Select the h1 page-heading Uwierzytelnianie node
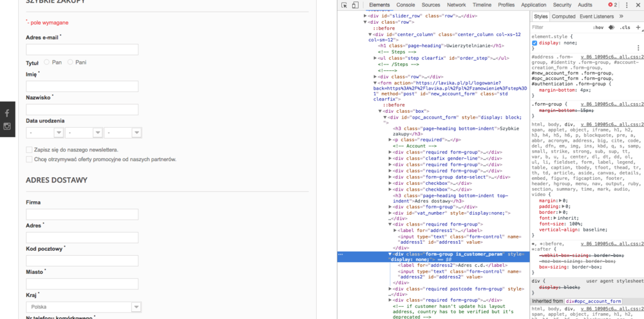 pos(441,46)
